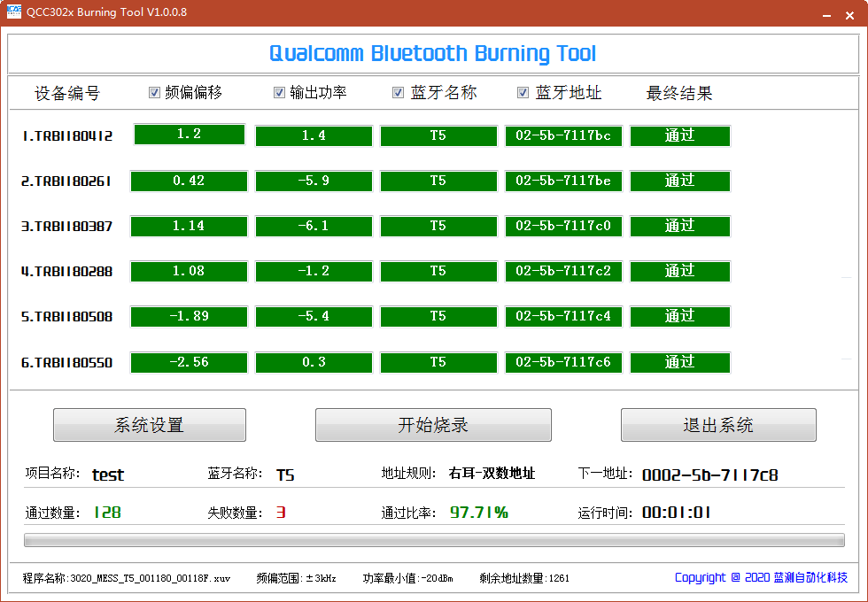This screenshot has height=602, width=868.
Task: Click the bottom progress bar
Action: coord(435,540)
